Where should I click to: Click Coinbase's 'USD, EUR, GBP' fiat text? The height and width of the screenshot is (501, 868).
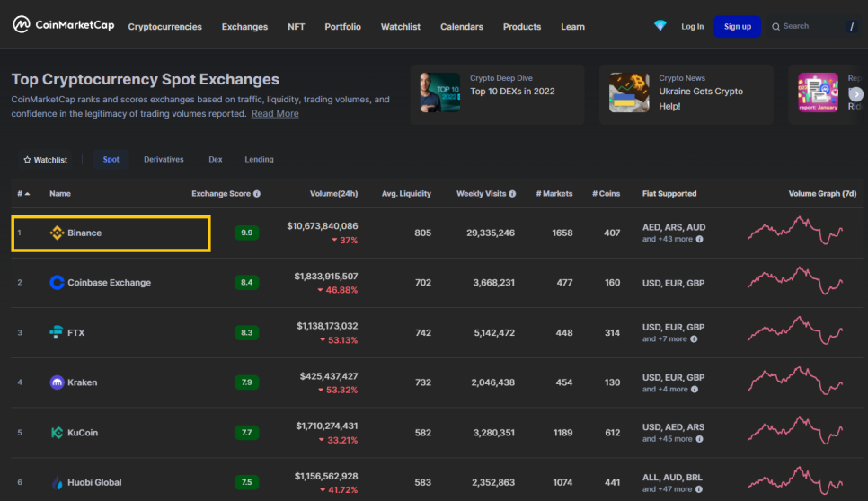click(x=673, y=283)
